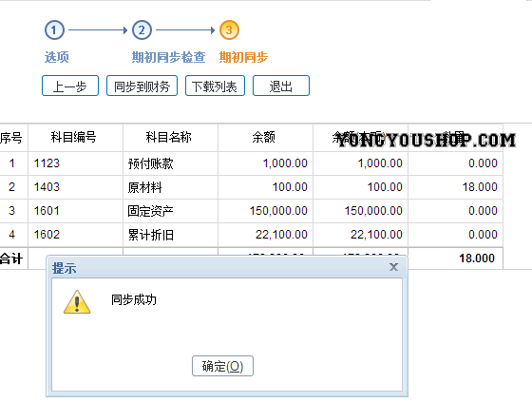Image resolution: width=532 pixels, height=402 pixels.
Task: Exit wizard with 退出 button
Action: coord(281,86)
